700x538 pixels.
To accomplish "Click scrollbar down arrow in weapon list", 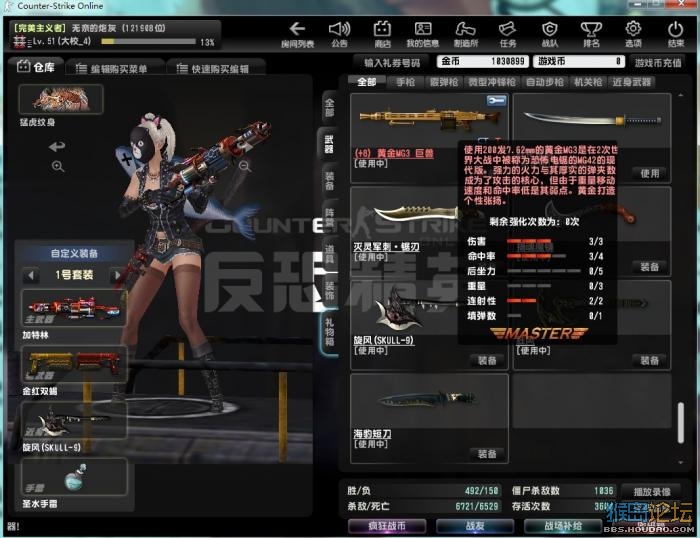I will click(681, 462).
